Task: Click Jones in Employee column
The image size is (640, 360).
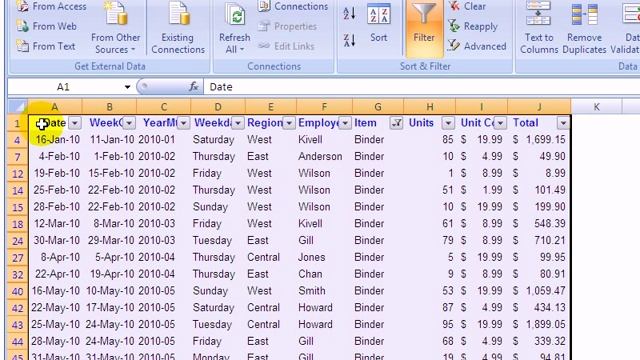Action: [324, 257]
